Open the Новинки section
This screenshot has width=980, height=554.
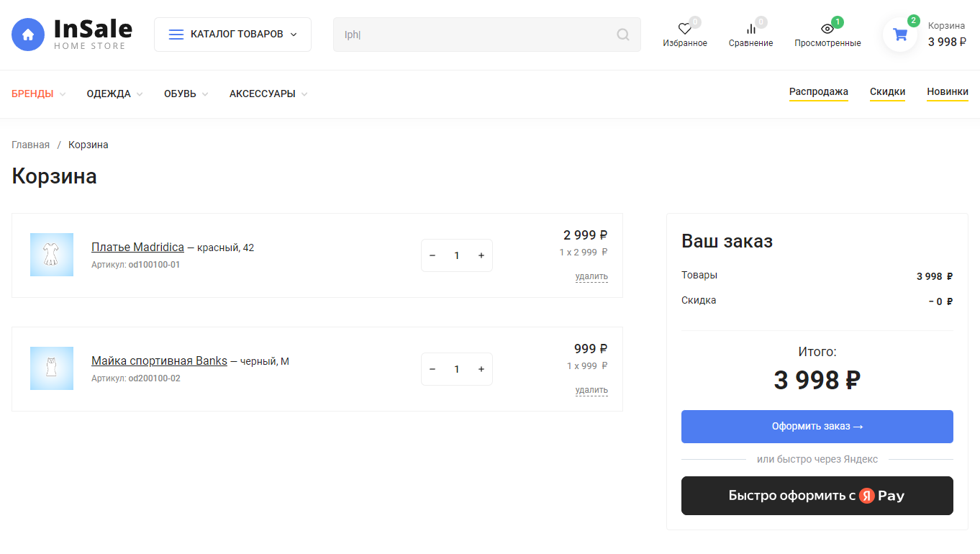pos(947,92)
